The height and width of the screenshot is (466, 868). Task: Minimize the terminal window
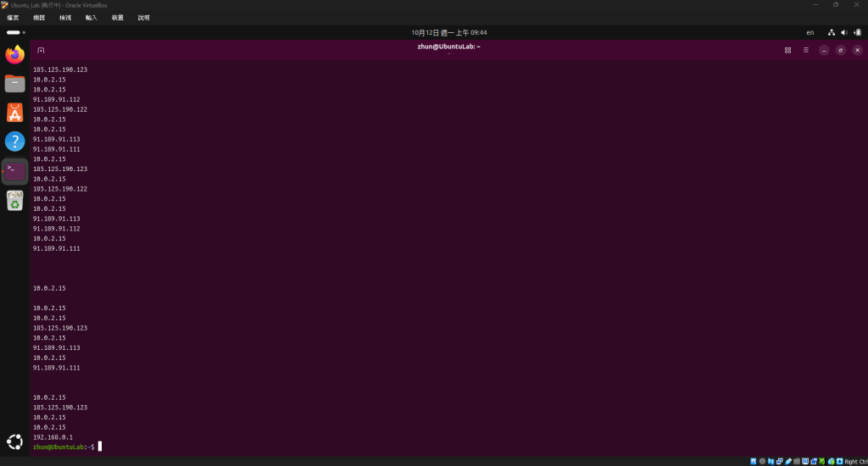pyautogui.click(x=824, y=50)
